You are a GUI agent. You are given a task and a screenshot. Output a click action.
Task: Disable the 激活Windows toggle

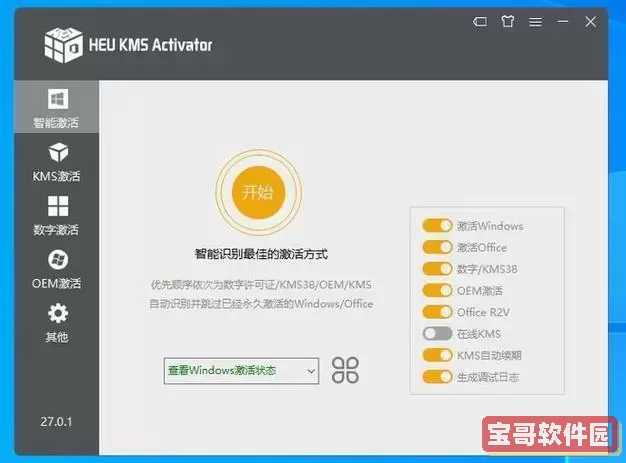[x=437, y=226]
